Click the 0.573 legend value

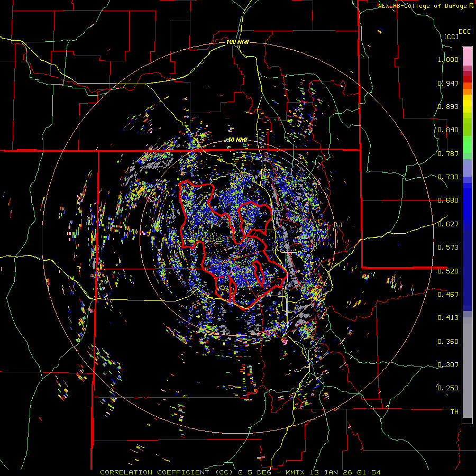tap(448, 248)
